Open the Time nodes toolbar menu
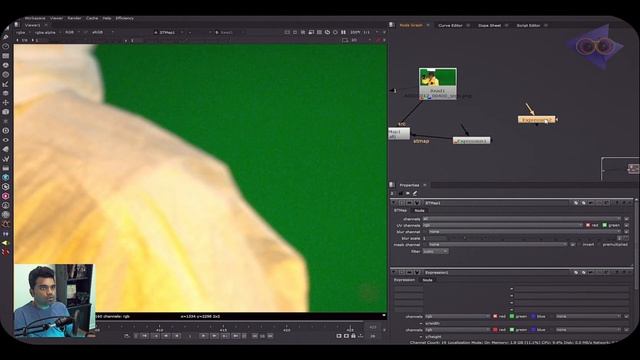 (x=6, y=47)
